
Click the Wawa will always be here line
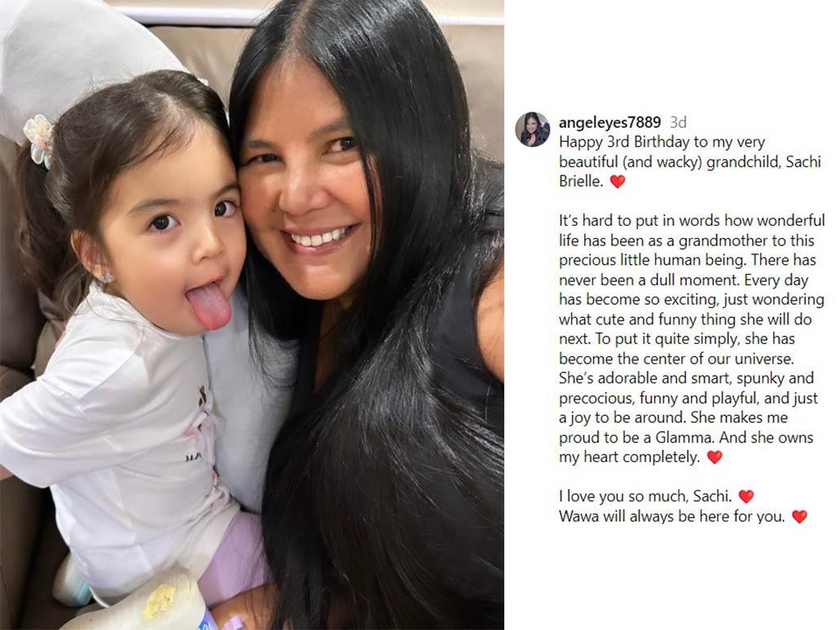pos(672,517)
